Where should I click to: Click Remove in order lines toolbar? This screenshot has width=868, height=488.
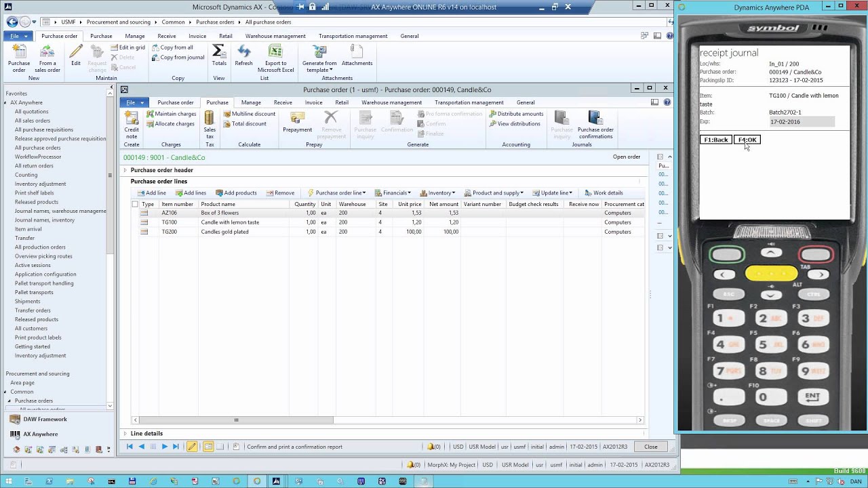pos(280,193)
